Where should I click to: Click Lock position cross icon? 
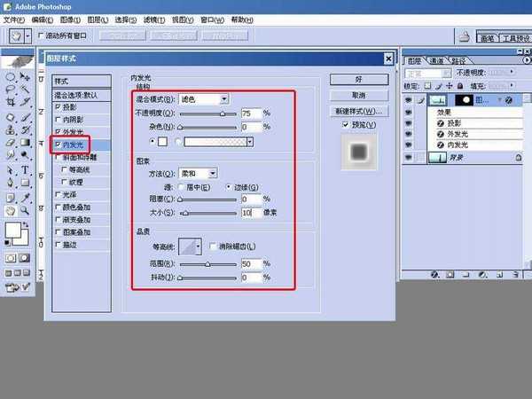[x=450, y=86]
